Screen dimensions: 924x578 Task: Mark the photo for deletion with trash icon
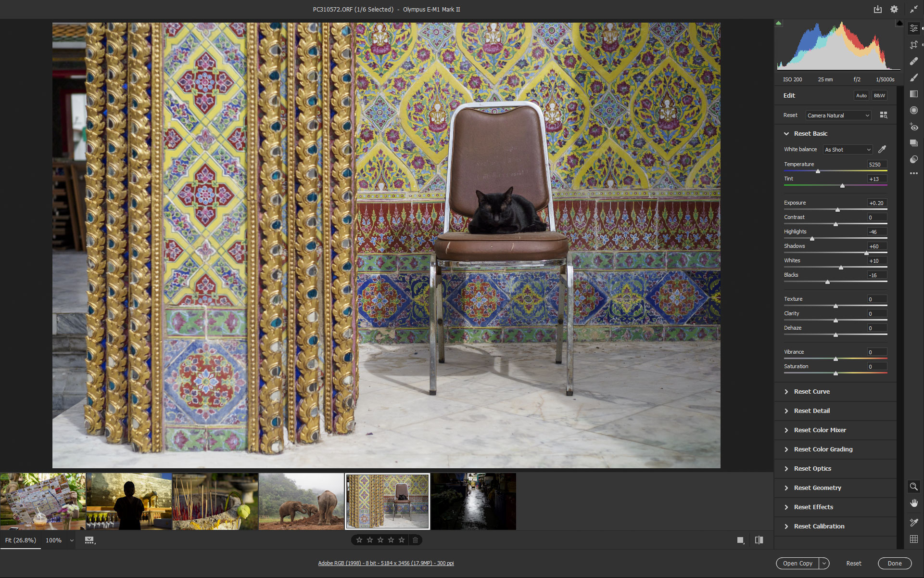point(415,539)
